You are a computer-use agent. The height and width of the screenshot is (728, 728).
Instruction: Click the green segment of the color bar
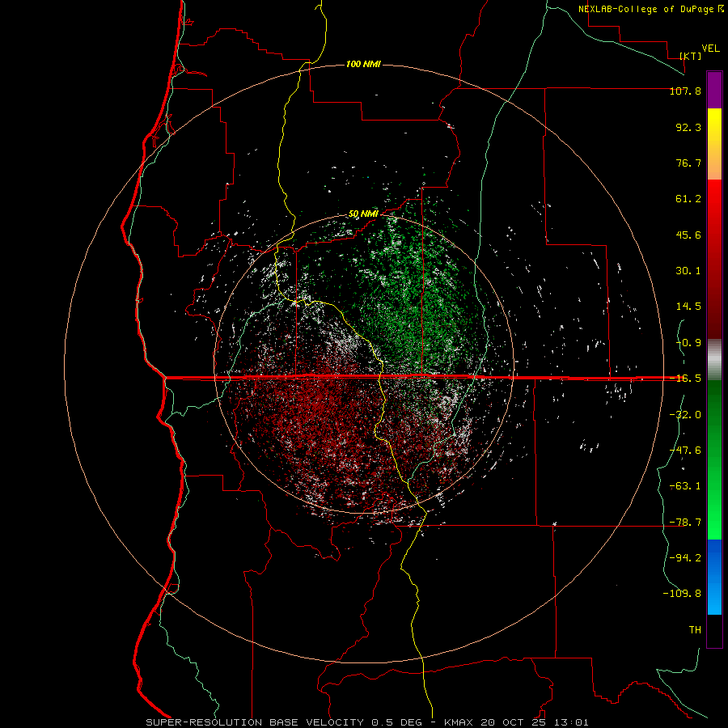point(714,459)
